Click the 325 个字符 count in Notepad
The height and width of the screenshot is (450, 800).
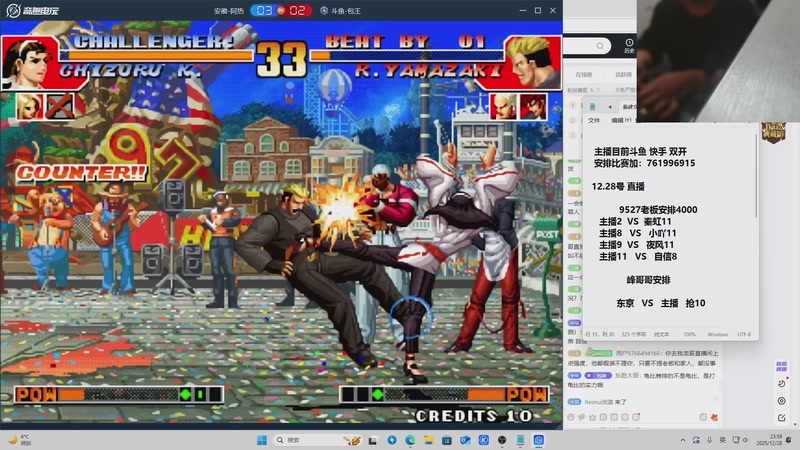click(x=634, y=334)
